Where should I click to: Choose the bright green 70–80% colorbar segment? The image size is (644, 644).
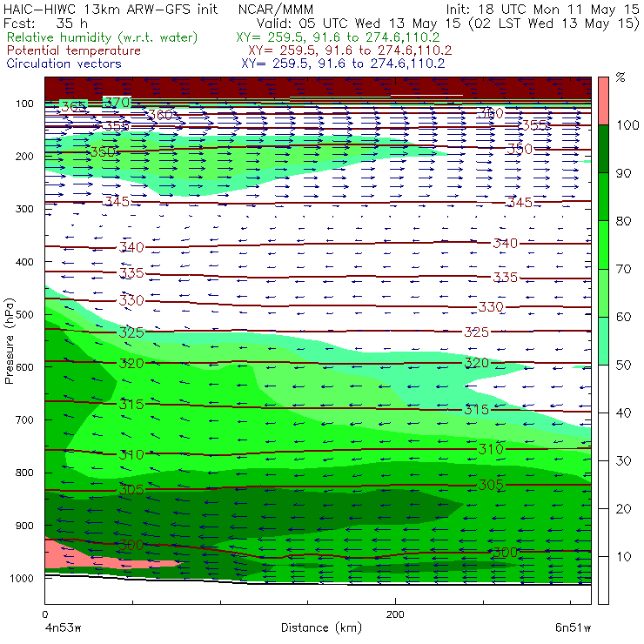[603, 245]
